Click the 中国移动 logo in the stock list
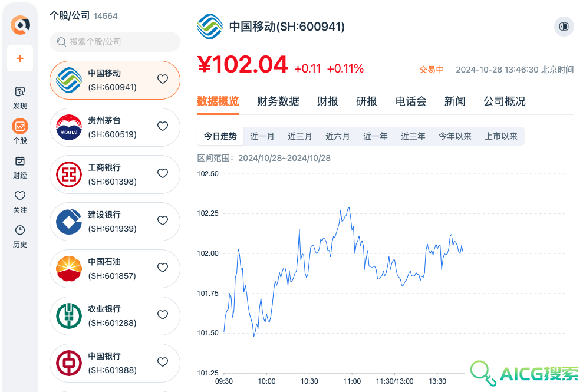This screenshot has width=583, height=392. (69, 80)
